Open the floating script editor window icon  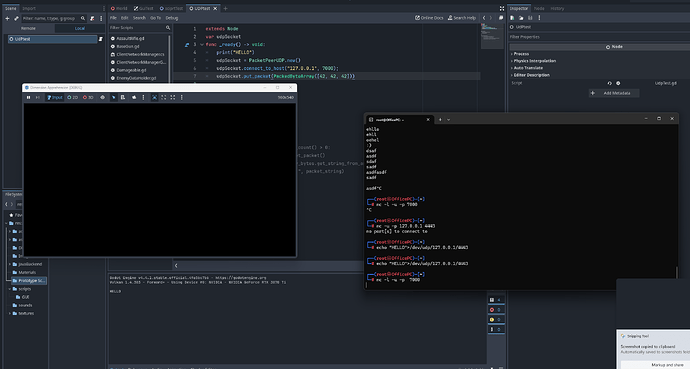(x=501, y=18)
